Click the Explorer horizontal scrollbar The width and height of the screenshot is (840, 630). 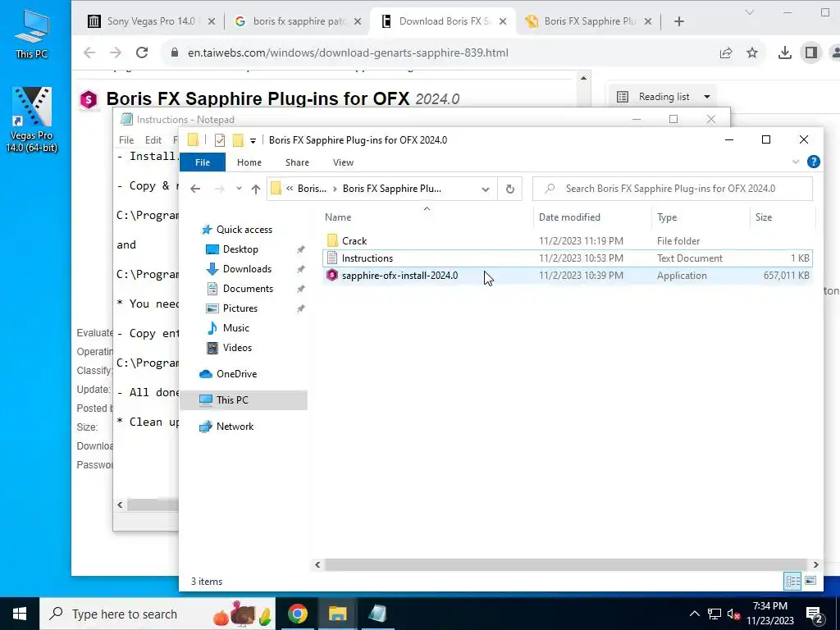click(x=565, y=564)
